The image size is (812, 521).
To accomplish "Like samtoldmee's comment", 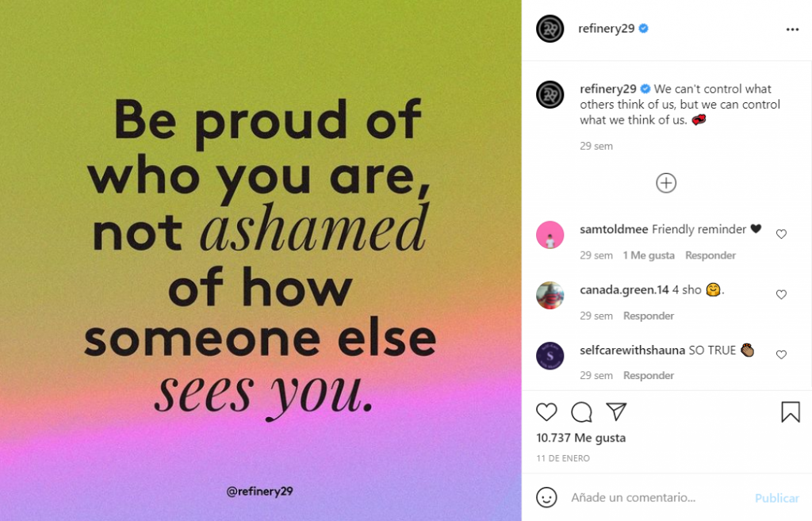I will (x=781, y=235).
